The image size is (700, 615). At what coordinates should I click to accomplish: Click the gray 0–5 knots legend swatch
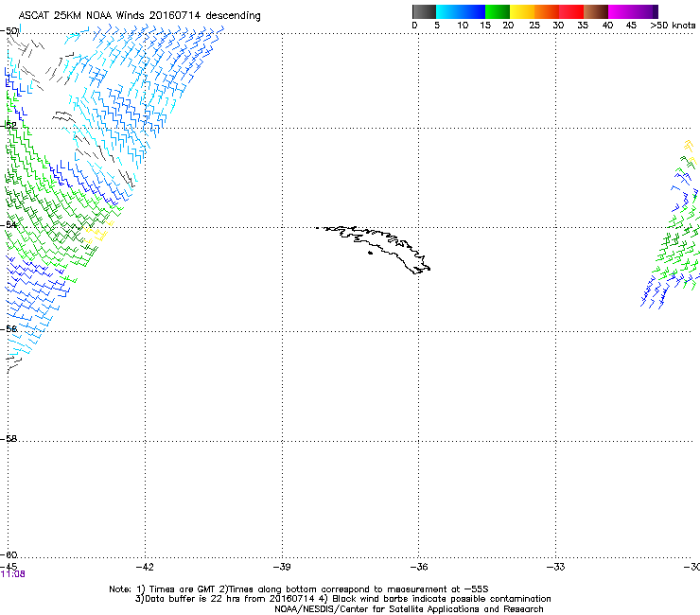424,11
